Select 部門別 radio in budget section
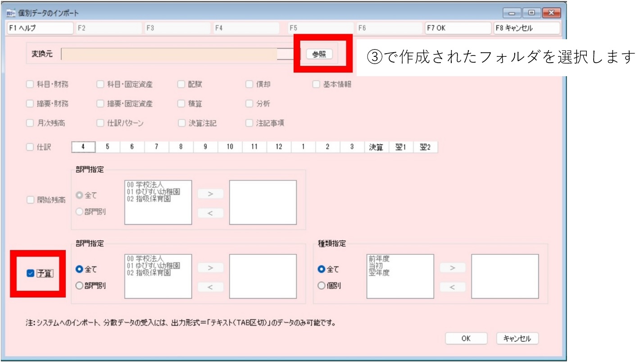The width and height of the screenshot is (644, 362). [79, 285]
